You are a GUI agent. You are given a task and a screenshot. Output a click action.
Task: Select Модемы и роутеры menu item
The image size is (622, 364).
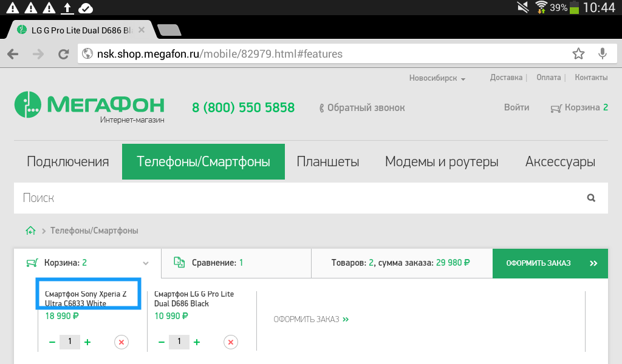pos(442,162)
